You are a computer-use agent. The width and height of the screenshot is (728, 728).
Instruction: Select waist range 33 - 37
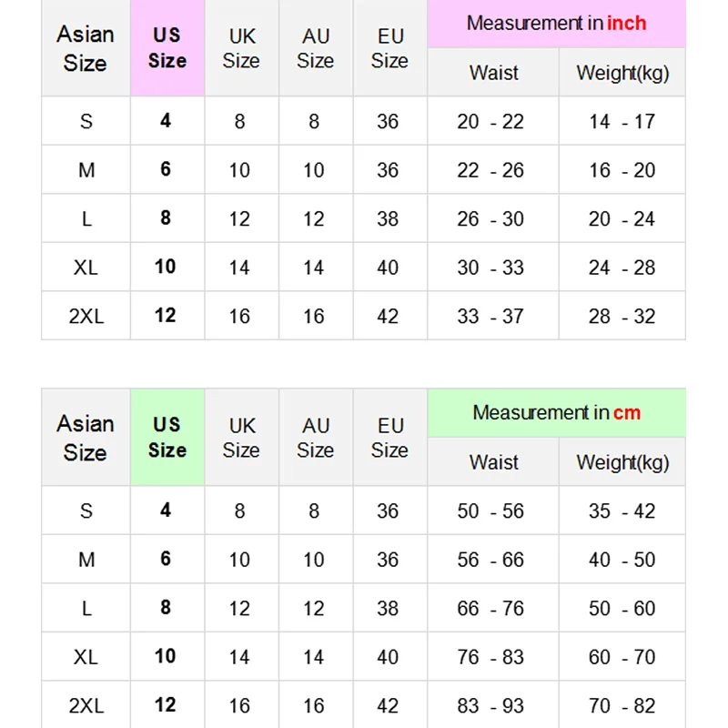pyautogui.click(x=491, y=317)
